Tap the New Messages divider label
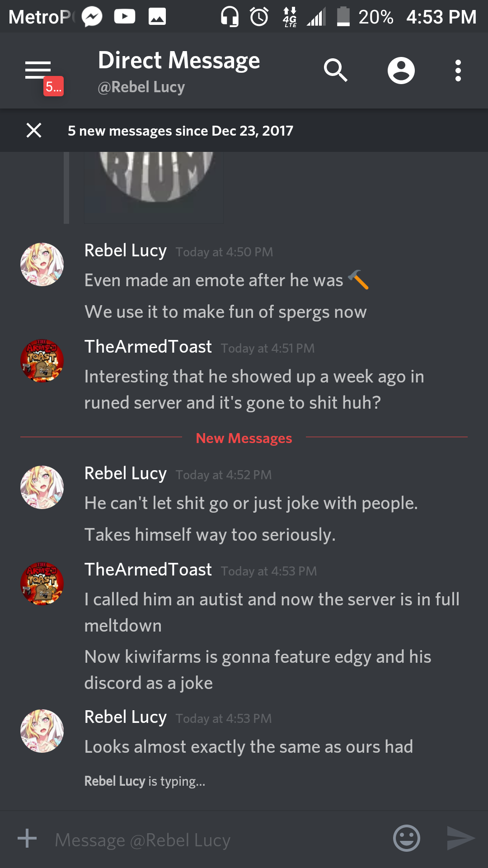The height and width of the screenshot is (868, 488). [x=244, y=438]
